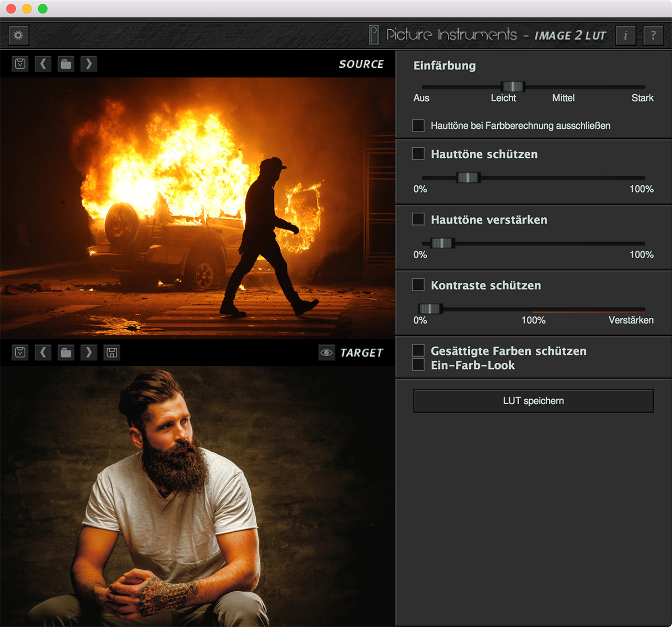Click the Einfärbung slider at 'Stark'
The width and height of the screenshot is (672, 627).
click(x=642, y=87)
